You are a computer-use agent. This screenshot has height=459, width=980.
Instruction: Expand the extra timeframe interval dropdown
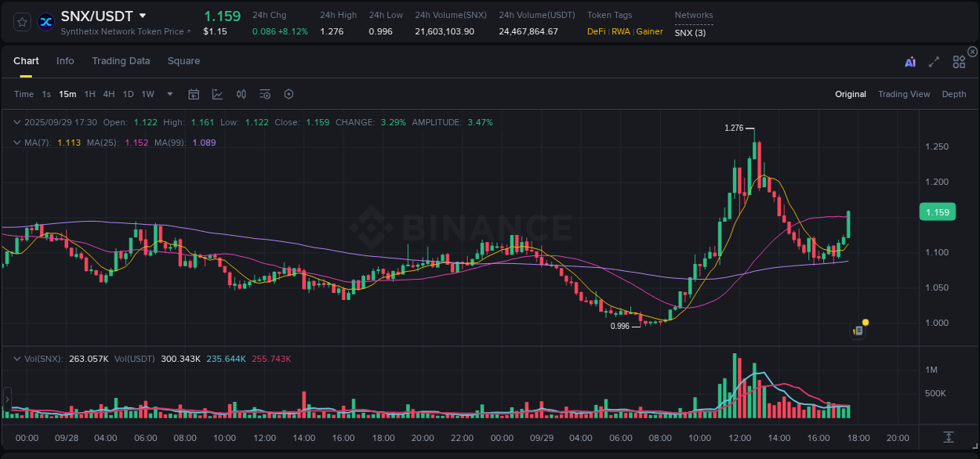tap(169, 94)
